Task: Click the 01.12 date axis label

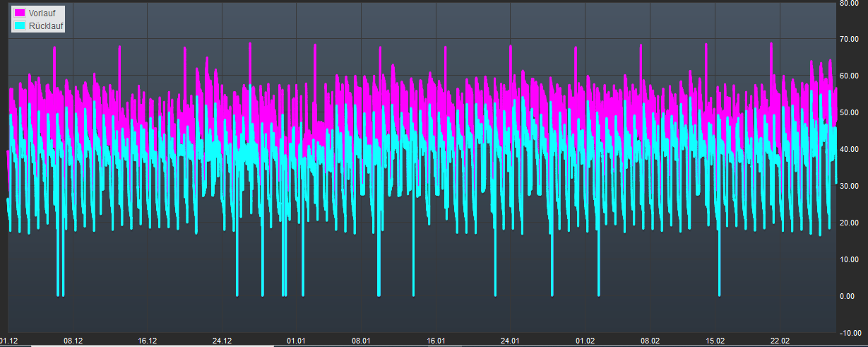Action: click(10, 341)
